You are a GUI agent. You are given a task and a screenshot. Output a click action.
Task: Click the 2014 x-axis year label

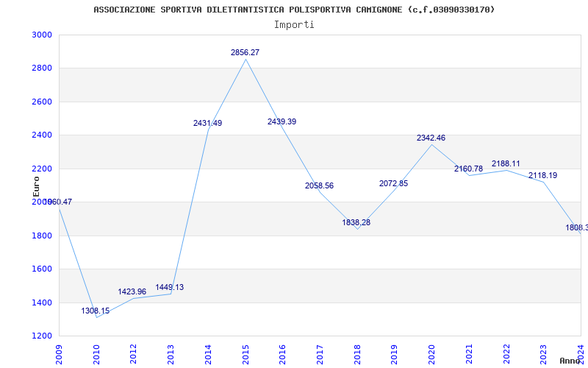[208, 355]
